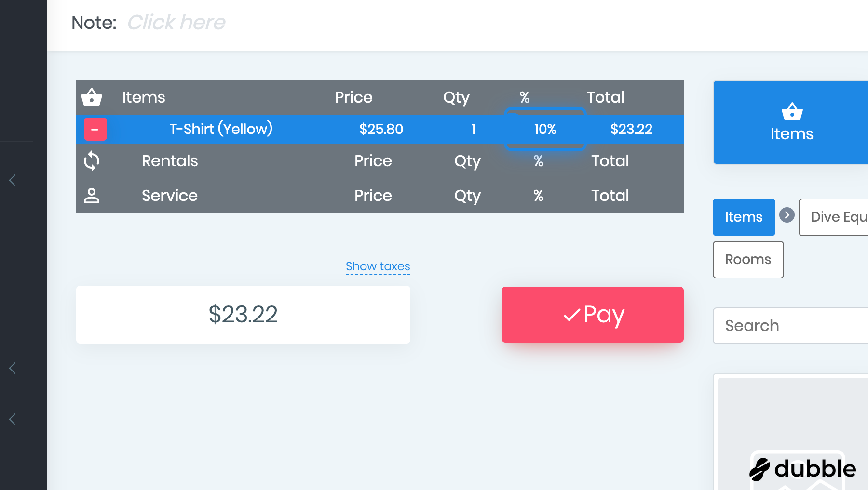Click the dubble logo thumbnail

(802, 468)
